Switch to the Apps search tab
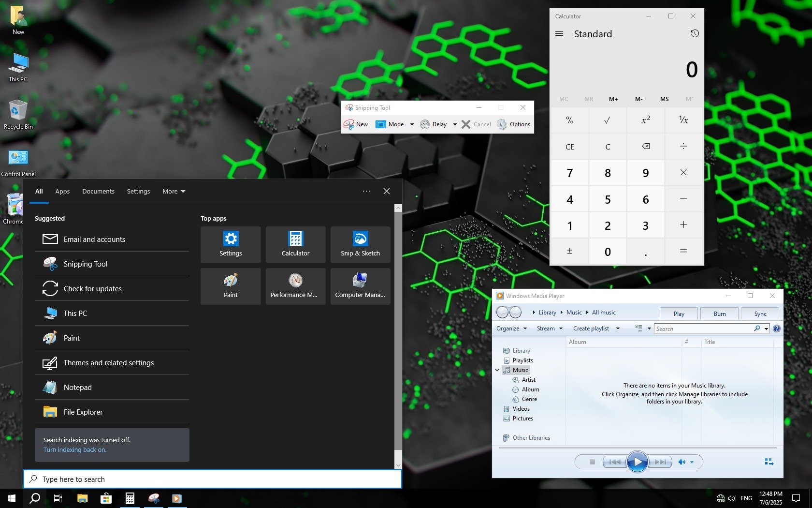This screenshot has width=812, height=508. point(62,192)
